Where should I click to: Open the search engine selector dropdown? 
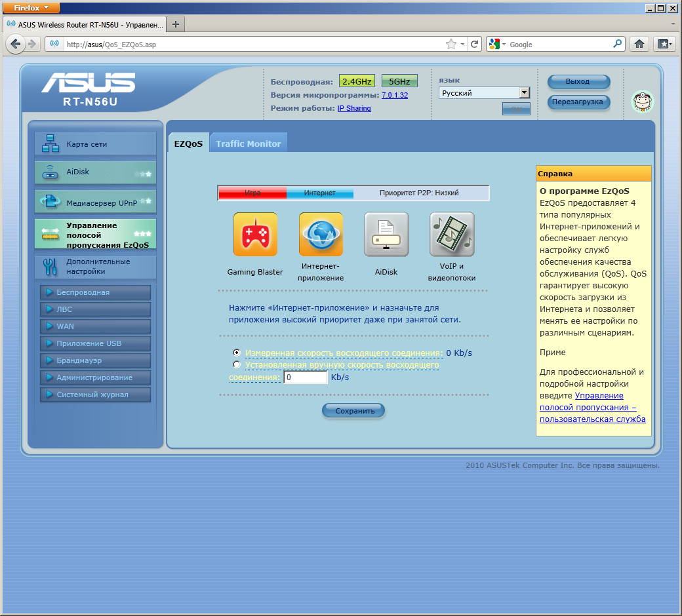click(497, 44)
